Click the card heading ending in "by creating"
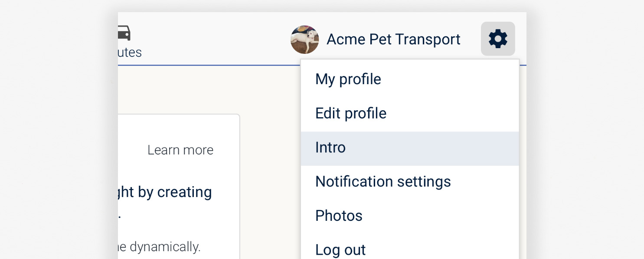The image size is (644, 259). [165, 192]
